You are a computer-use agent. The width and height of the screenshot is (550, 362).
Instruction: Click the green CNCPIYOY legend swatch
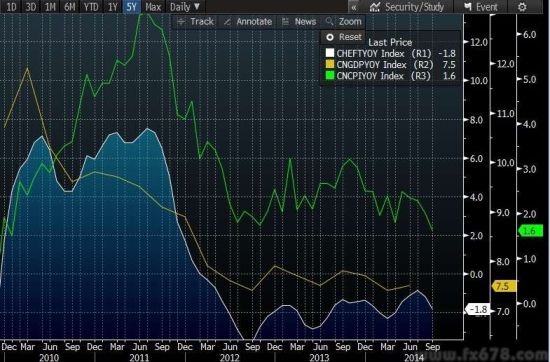click(330, 76)
